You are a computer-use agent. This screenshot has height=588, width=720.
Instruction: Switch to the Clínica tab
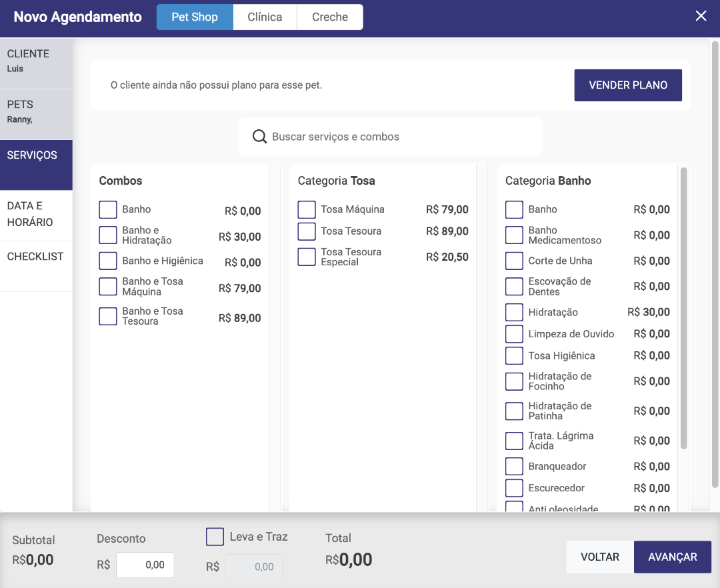coord(265,17)
